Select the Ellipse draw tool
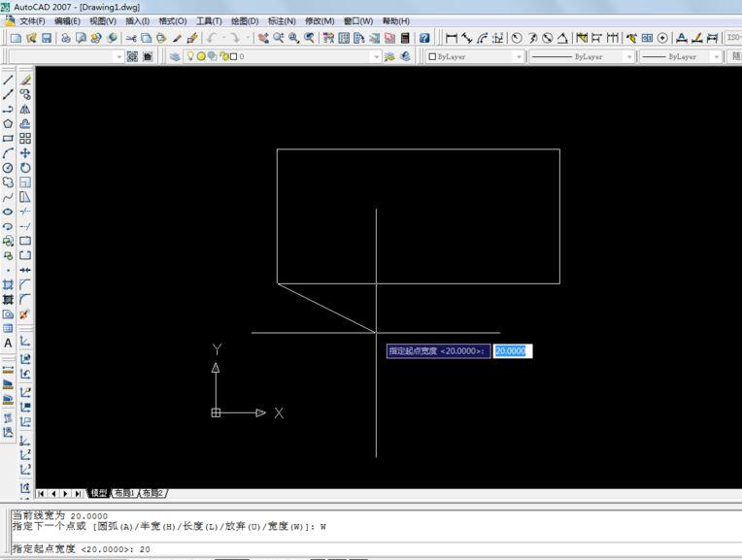This screenshot has width=742, height=560. tap(8, 212)
